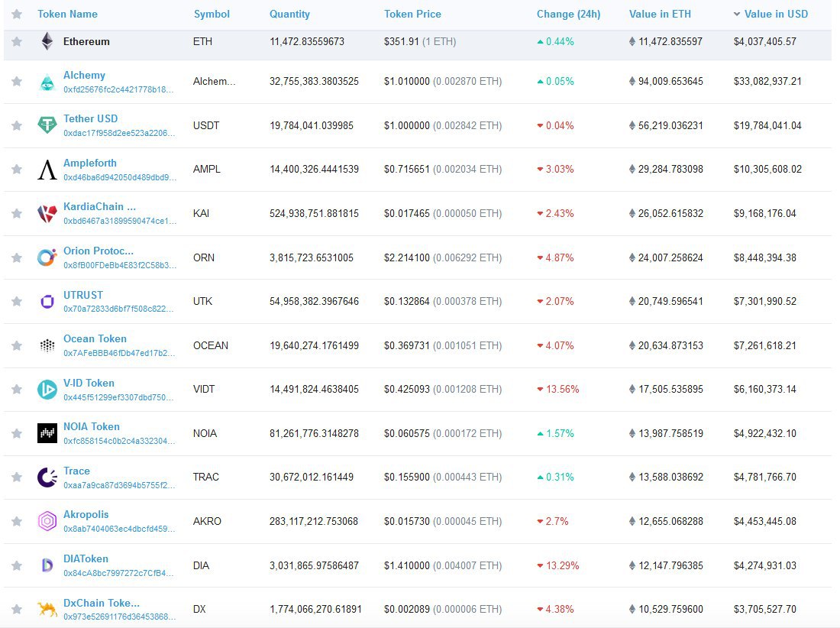Toggle favorite star for Tether USD

17,125
